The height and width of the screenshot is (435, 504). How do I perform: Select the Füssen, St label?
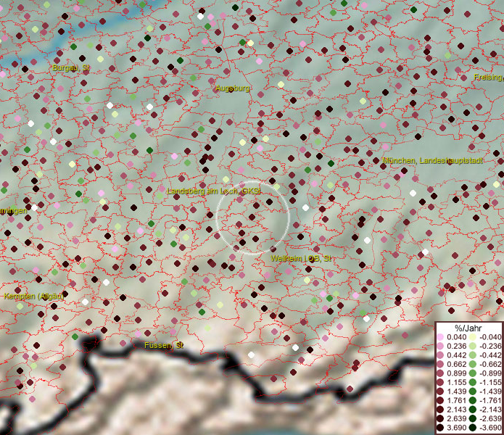click(x=164, y=345)
